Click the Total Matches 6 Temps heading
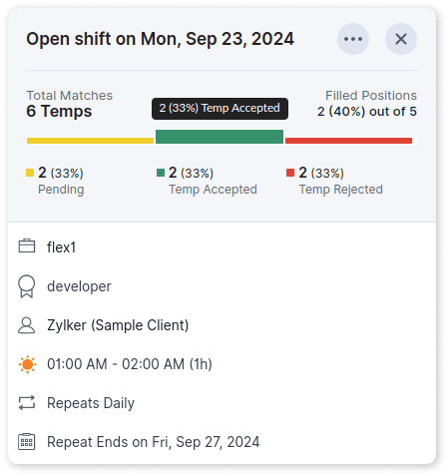 [x=70, y=104]
